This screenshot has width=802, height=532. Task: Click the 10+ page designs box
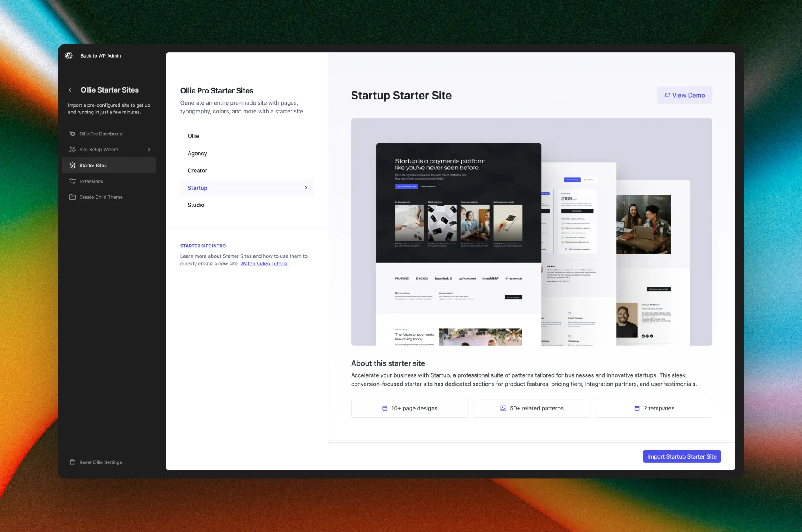pyautogui.click(x=409, y=408)
